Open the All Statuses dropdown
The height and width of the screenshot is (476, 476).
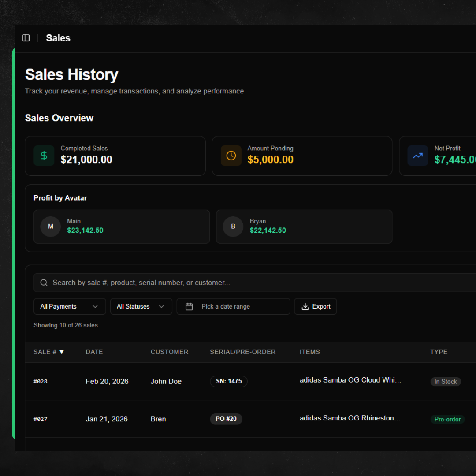click(x=141, y=306)
